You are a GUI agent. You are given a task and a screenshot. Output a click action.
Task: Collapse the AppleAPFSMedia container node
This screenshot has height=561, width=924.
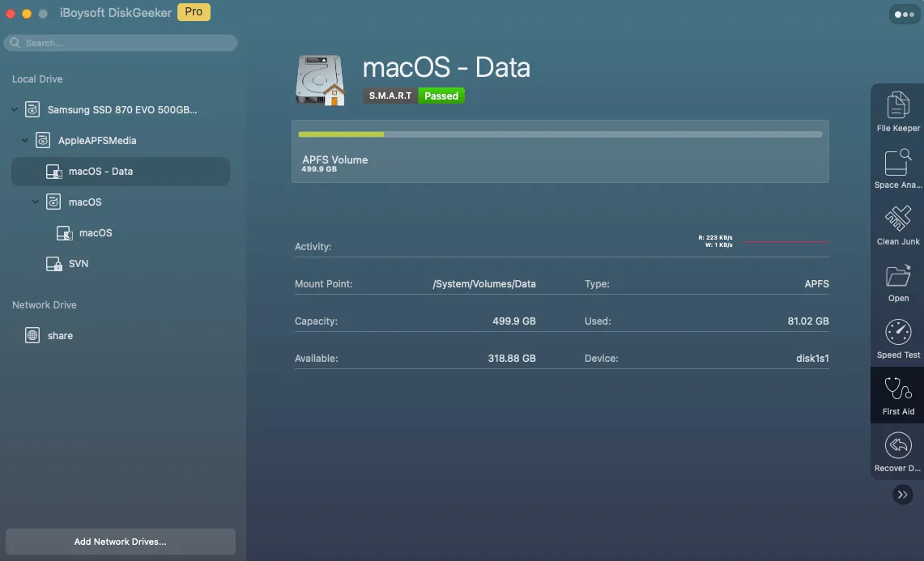(x=25, y=140)
